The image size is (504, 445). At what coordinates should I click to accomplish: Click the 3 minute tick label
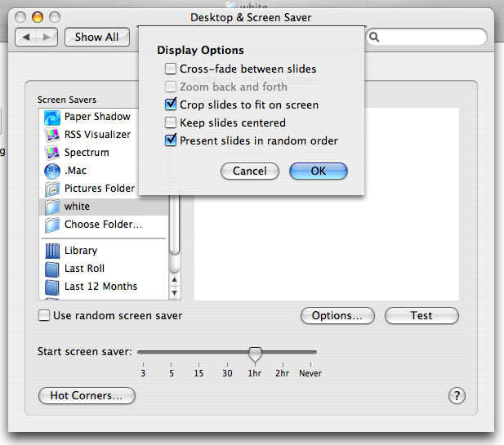click(x=143, y=373)
